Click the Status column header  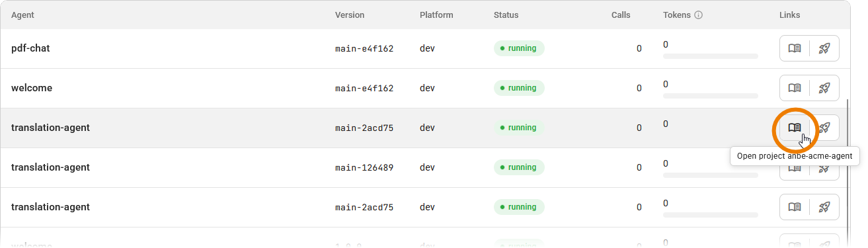506,15
